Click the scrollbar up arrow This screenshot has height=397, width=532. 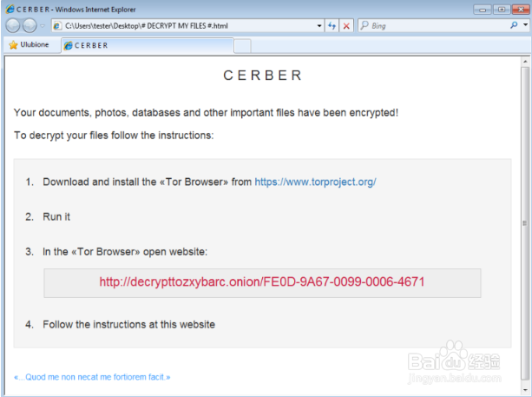click(x=525, y=62)
